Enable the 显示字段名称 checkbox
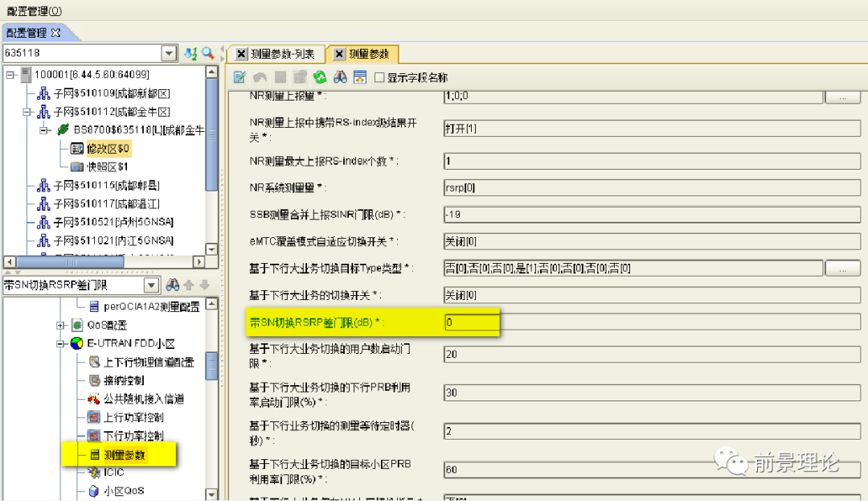The image size is (868, 501). pos(379,78)
